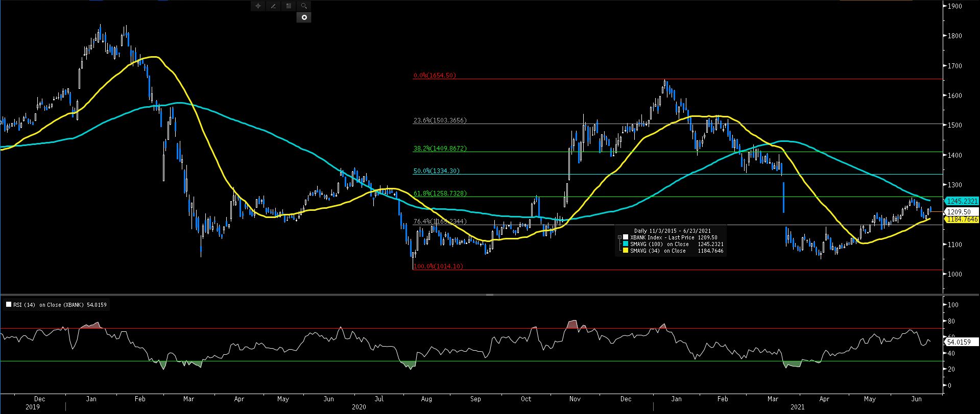This screenshot has height=414, width=980.
Task: Collapse the XBANK Index legend tree
Action: pos(619,237)
